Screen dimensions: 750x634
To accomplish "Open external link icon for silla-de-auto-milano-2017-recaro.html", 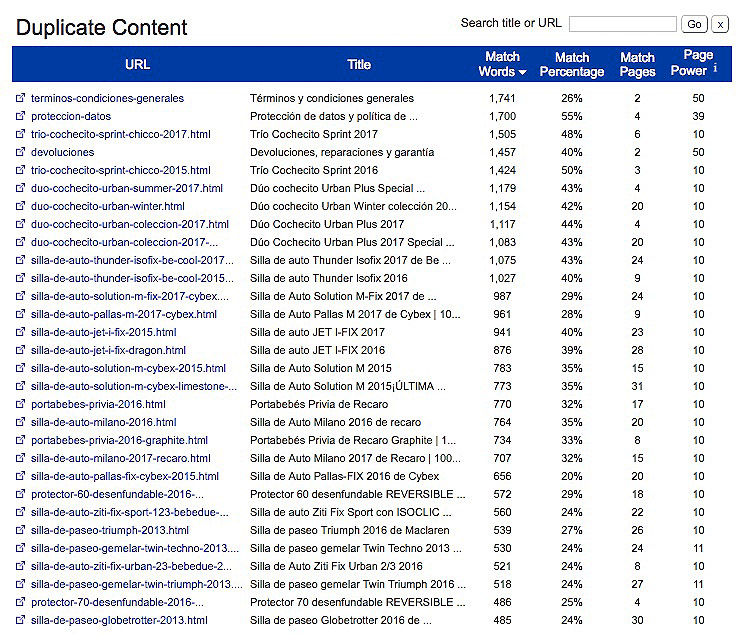I will 20,458.
